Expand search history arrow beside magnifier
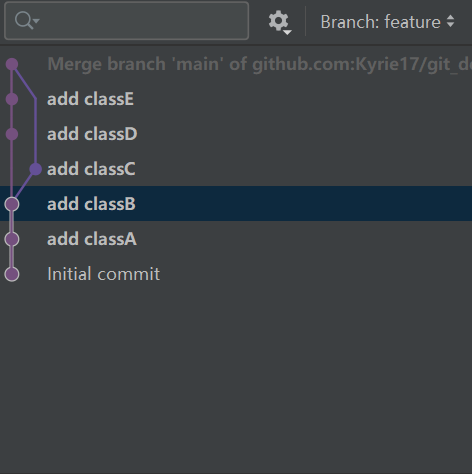 click(36, 21)
